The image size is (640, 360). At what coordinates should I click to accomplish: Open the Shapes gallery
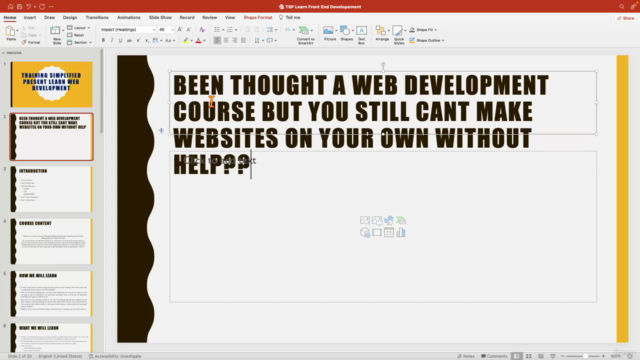click(346, 33)
